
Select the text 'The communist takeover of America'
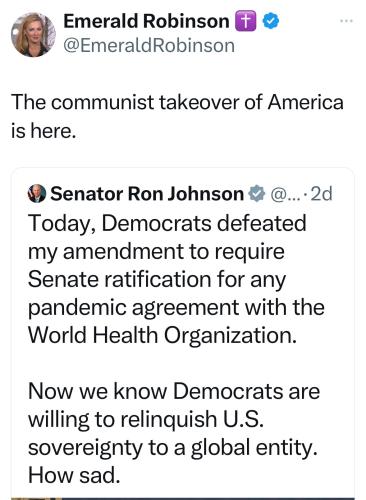[177, 102]
